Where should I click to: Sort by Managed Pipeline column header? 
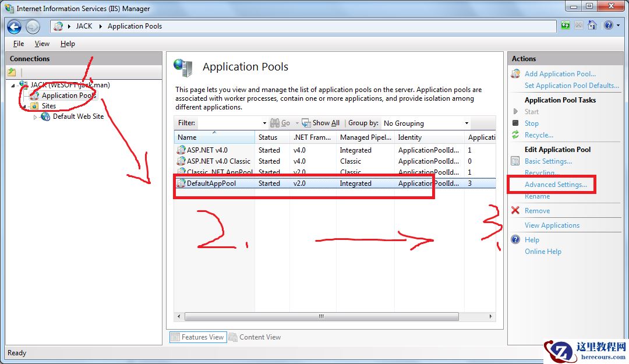[x=365, y=137]
